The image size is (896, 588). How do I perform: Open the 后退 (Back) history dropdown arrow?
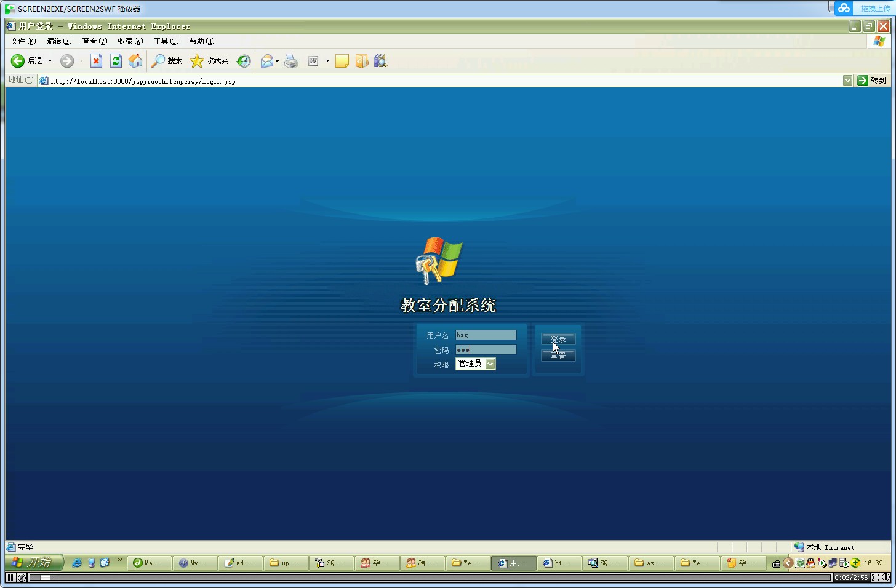click(50, 61)
